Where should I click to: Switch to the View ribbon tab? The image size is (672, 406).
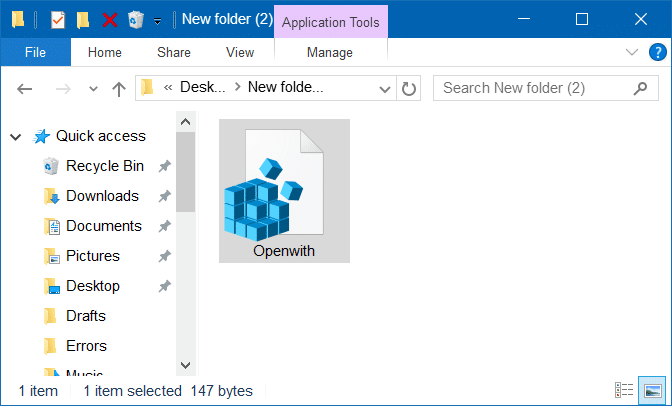pos(240,52)
